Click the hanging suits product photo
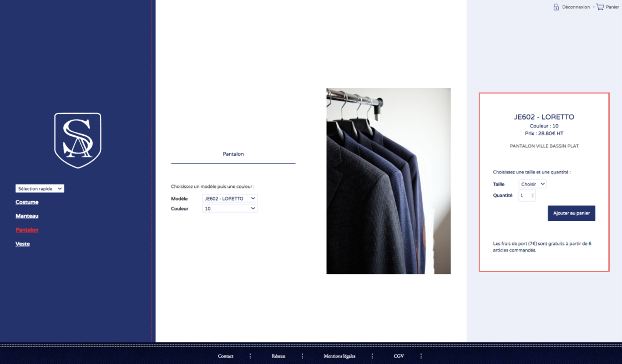622x364 pixels. [388, 181]
